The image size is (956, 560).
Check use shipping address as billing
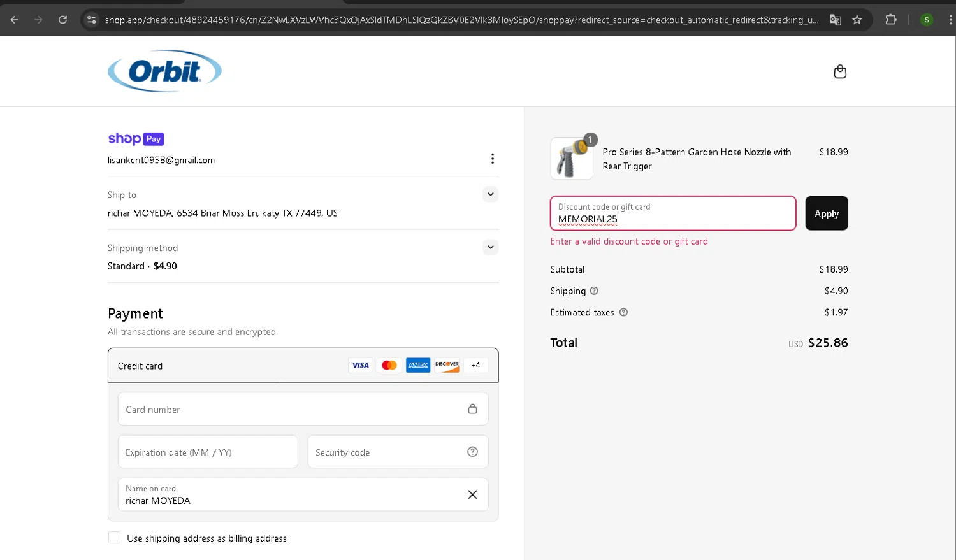114,538
